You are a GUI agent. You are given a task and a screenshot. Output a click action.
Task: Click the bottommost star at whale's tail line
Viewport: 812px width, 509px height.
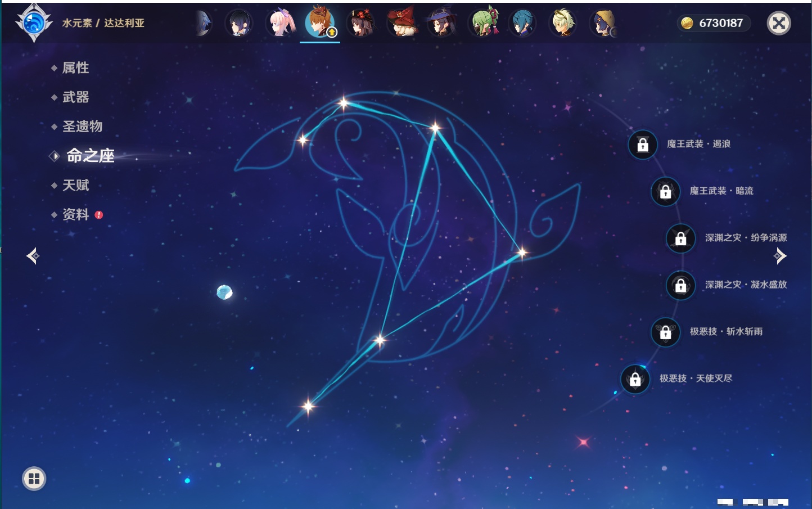308,406
